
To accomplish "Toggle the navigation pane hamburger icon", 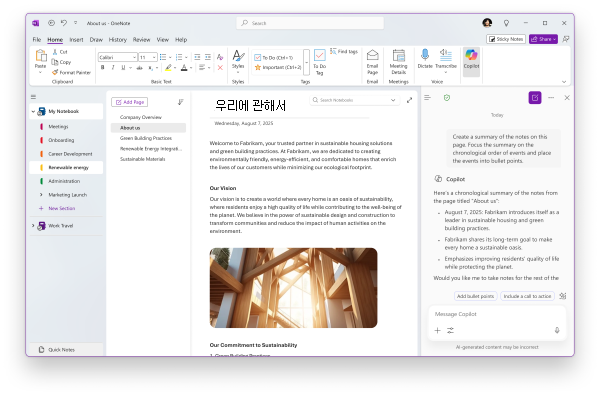I will coord(33,97).
